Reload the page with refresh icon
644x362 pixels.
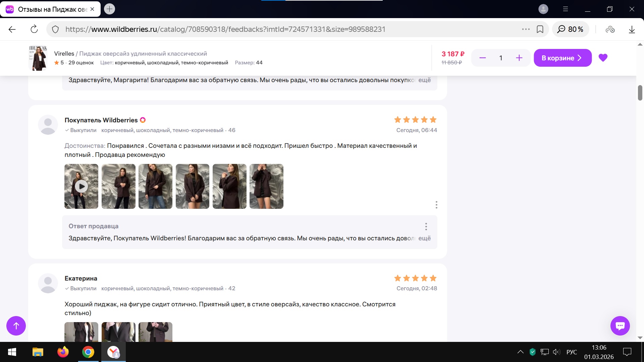point(34,29)
